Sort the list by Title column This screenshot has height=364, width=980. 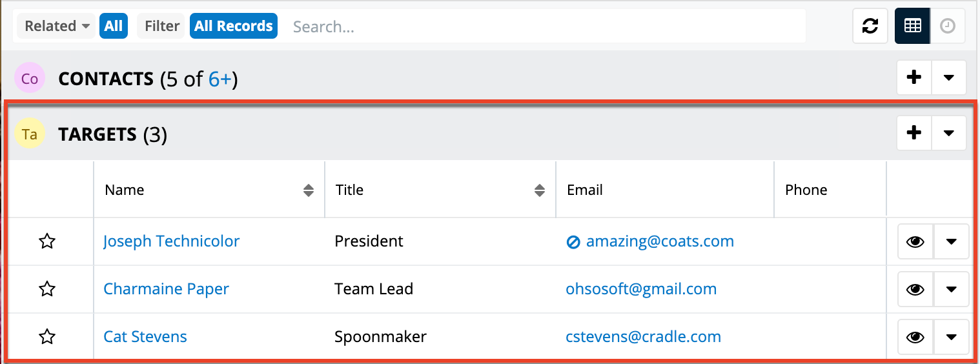click(540, 190)
